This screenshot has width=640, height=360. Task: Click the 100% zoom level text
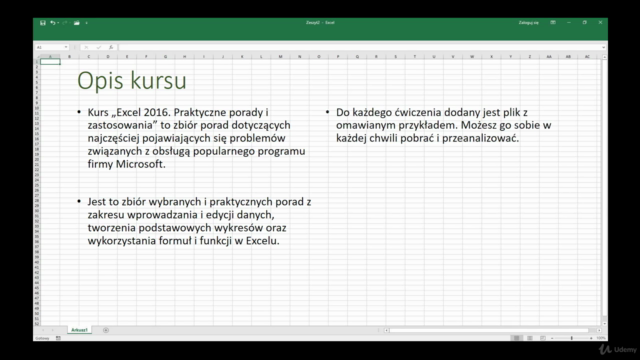point(601,338)
